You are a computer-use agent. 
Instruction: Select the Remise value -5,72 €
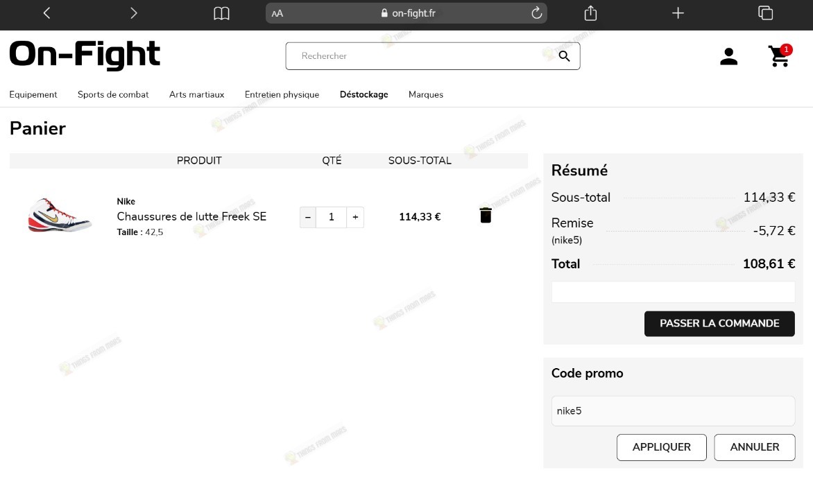tap(774, 230)
